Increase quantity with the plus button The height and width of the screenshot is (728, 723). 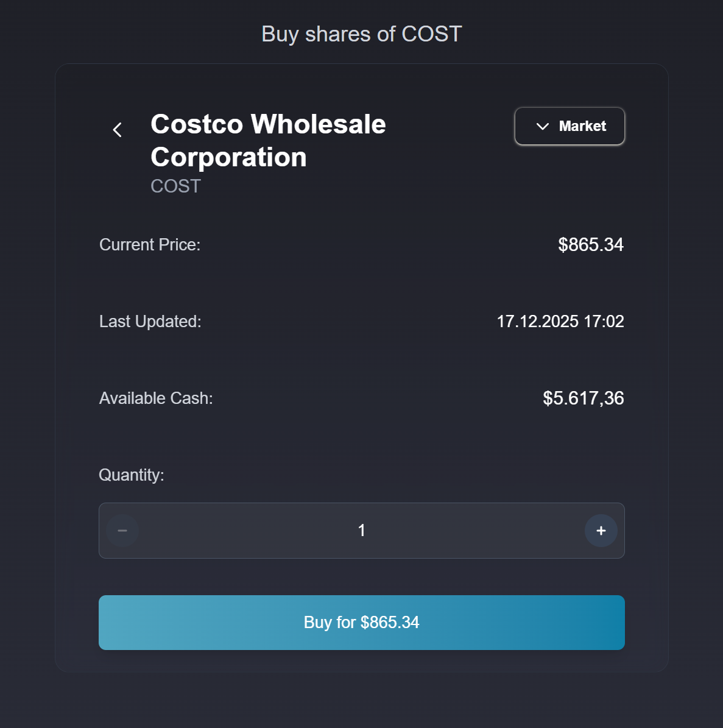[601, 531]
